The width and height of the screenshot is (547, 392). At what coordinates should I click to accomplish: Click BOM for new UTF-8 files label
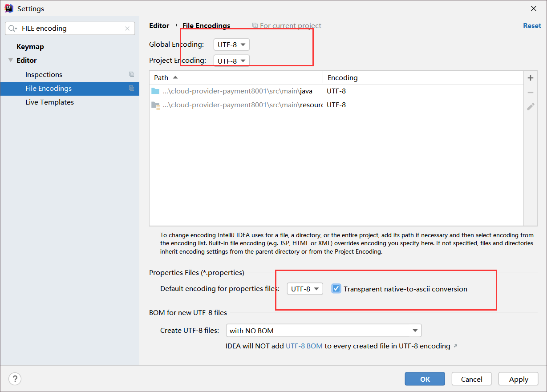click(188, 312)
